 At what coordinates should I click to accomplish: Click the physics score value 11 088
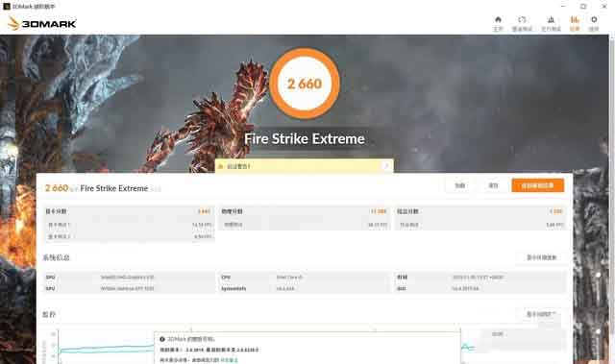point(379,211)
